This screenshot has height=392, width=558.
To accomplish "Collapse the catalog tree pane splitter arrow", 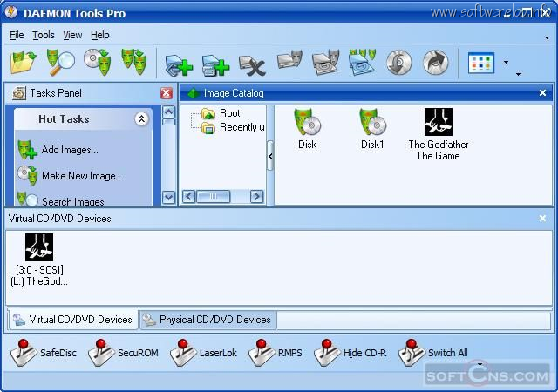I will coord(270,156).
